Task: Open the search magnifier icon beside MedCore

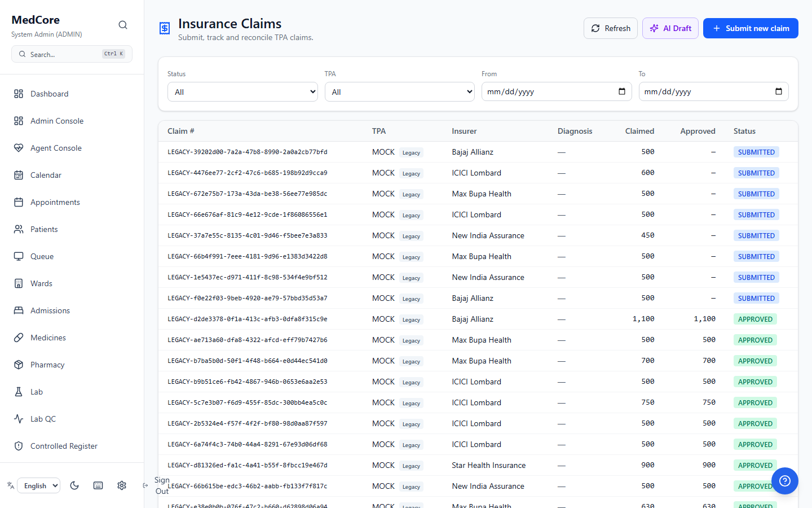Action: 123,25
